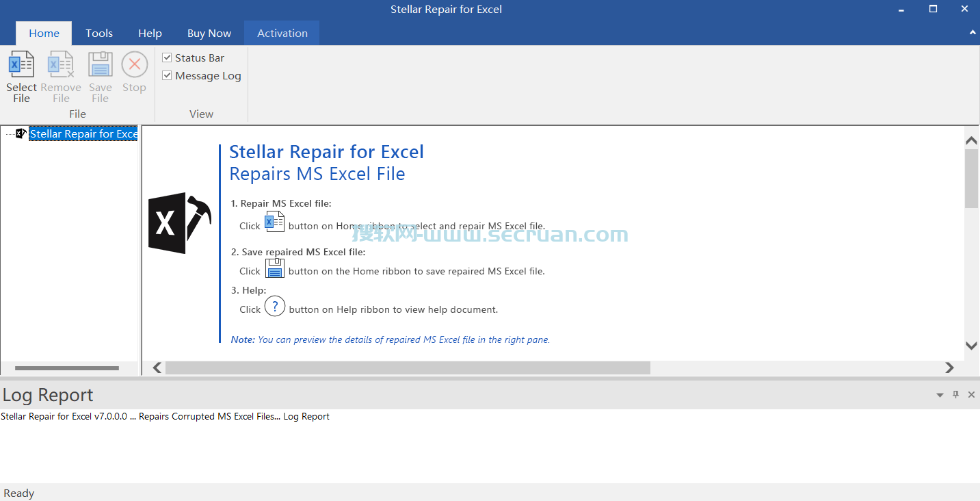Click the 'Repairs MS Excel File' subtitle
The width and height of the screenshot is (980, 501).
click(x=317, y=174)
